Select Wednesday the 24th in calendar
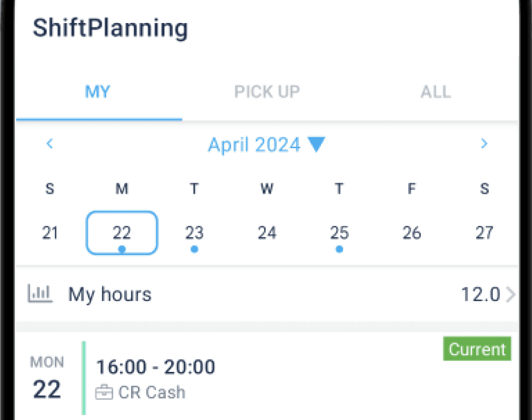 coord(267,233)
